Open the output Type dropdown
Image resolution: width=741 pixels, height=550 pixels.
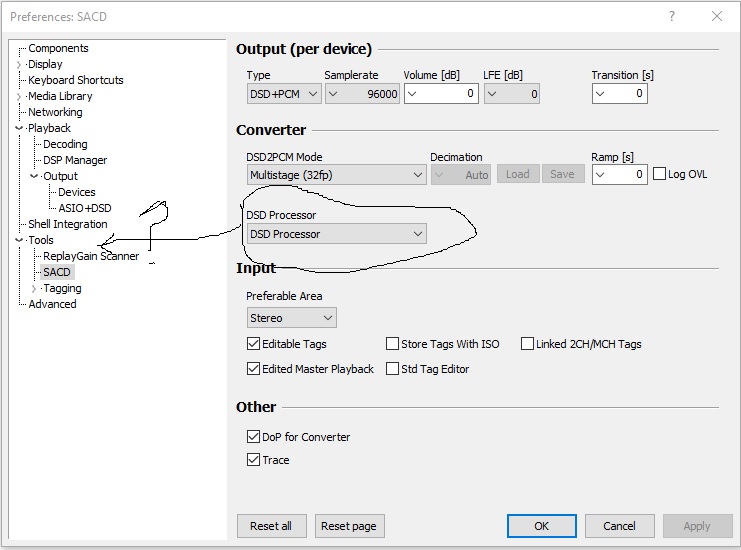click(283, 94)
